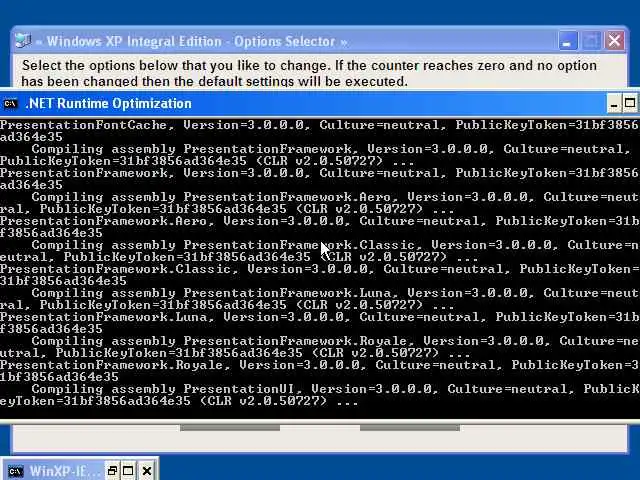Close the minimized WinXP-IE window
Viewport: 640px width, 480px height.
pos(147,471)
